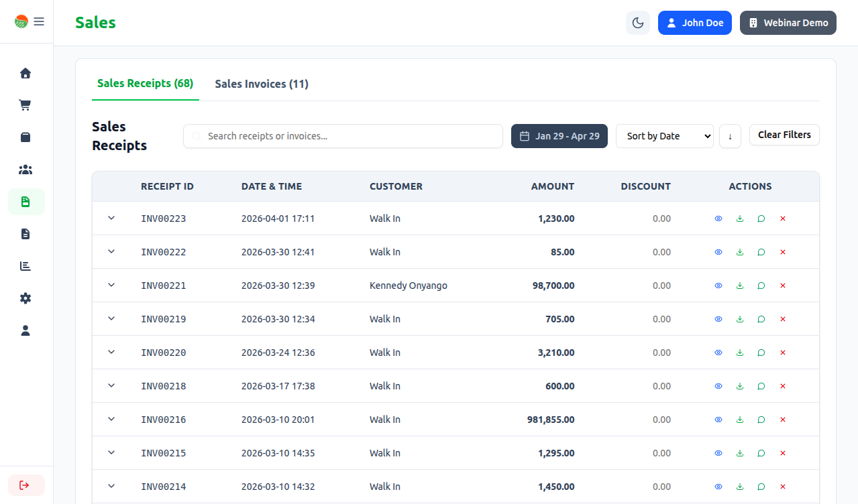Delete receipt INV00221 with the red X
Image resolution: width=858 pixels, height=504 pixels.
coord(783,286)
